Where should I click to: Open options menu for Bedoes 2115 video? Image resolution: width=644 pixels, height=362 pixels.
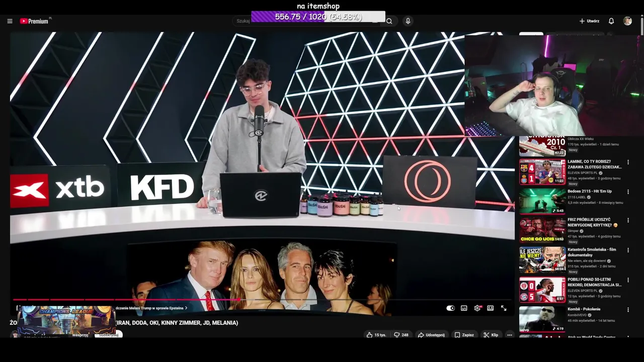[x=628, y=192]
